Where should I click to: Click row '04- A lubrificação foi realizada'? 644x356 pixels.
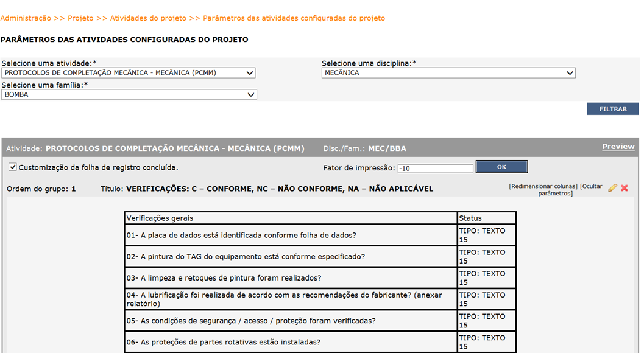click(291, 299)
